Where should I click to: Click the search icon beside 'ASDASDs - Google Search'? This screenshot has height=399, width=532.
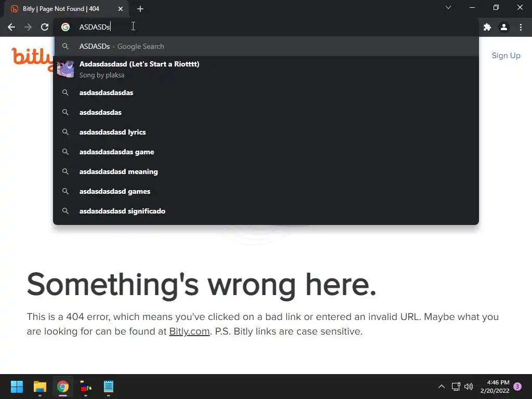(x=65, y=46)
